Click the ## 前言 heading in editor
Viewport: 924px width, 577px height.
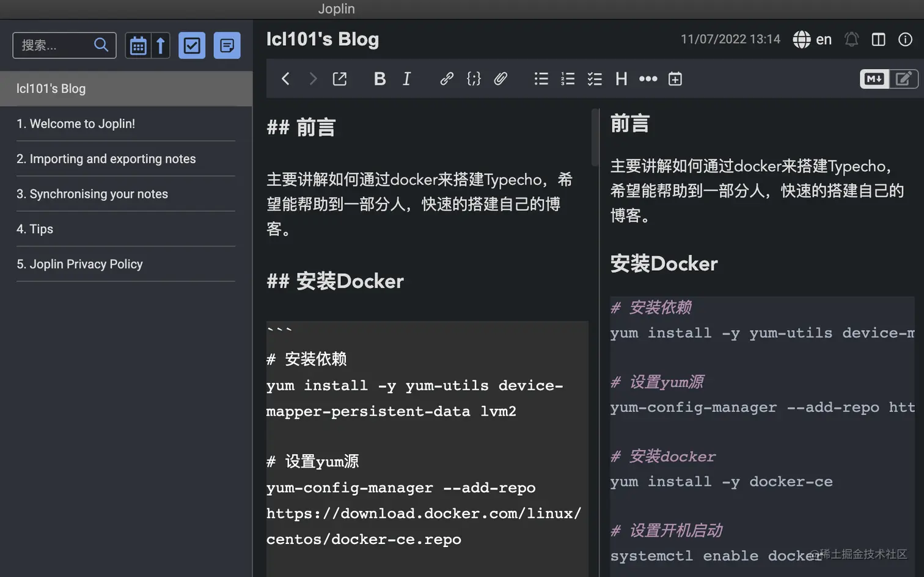[301, 128]
